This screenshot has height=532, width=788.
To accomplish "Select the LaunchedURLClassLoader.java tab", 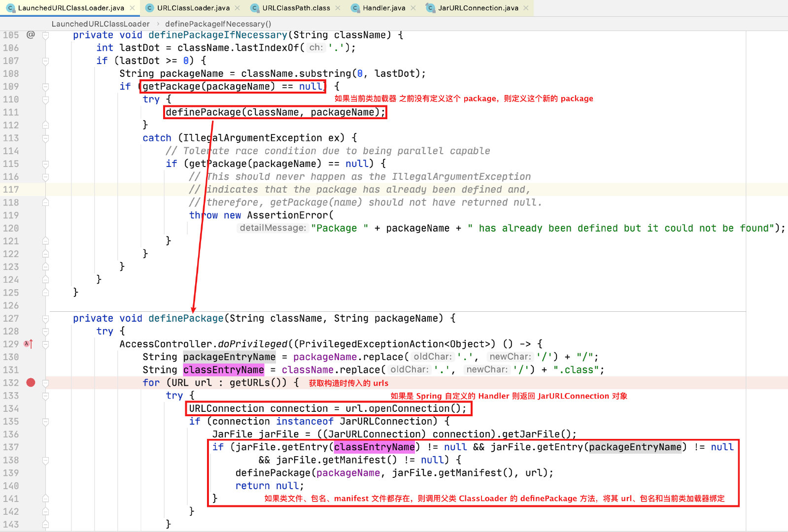I will pos(71,8).
